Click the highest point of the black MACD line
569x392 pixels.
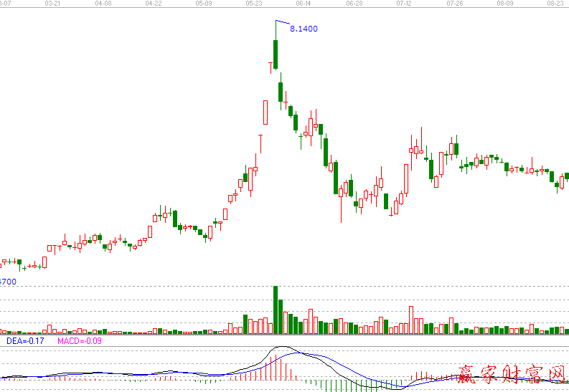coord(282,348)
